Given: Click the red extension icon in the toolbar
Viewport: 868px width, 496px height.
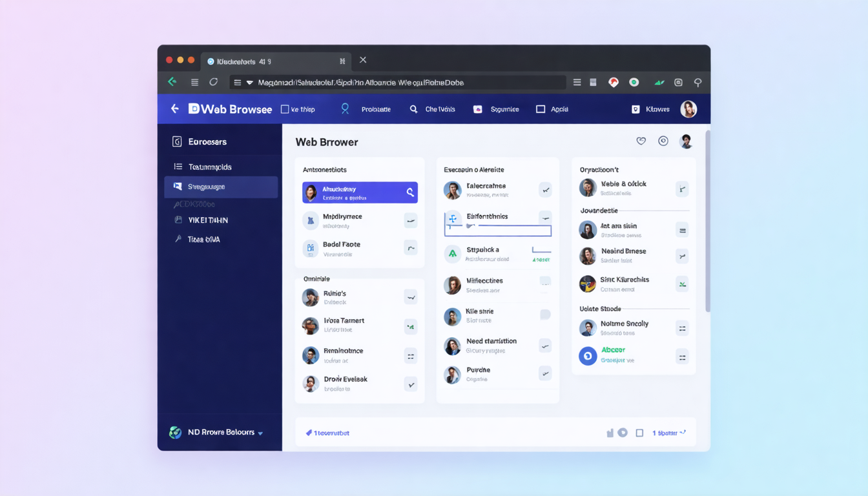Looking at the screenshot, I should 613,82.
